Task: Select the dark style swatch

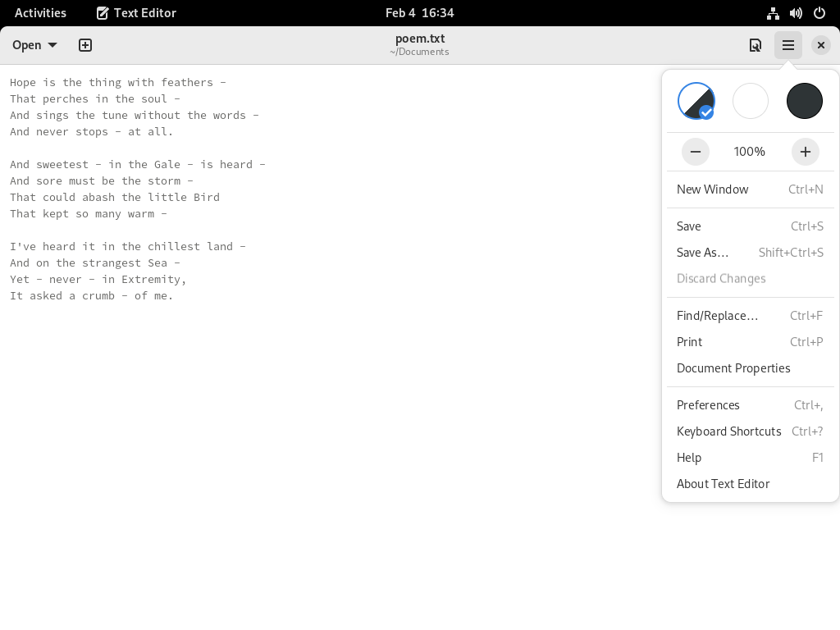Action: [x=805, y=101]
